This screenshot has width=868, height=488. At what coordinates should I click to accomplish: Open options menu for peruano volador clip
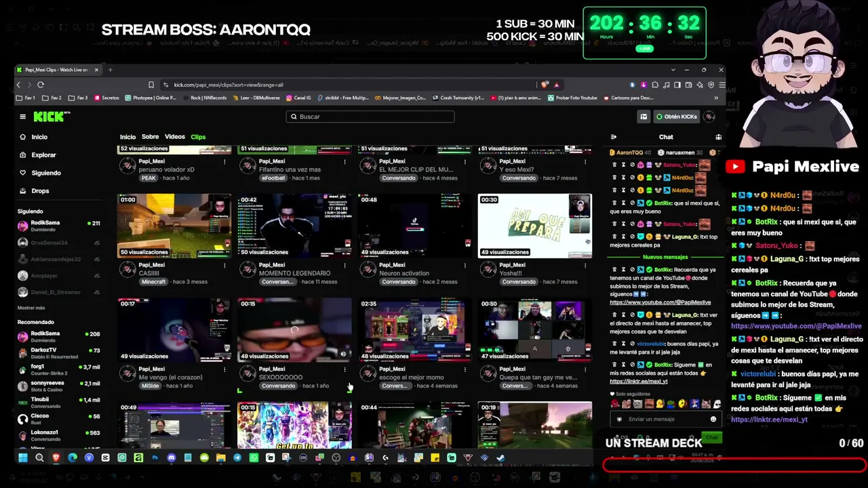coord(224,162)
